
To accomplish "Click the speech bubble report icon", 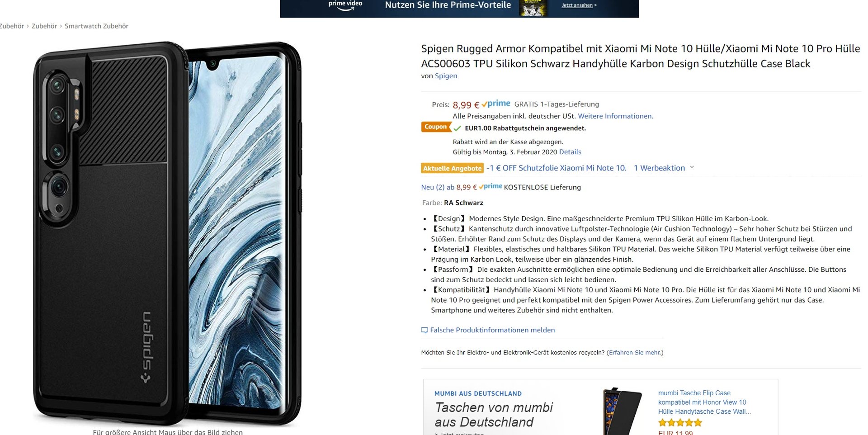I will coord(425,330).
